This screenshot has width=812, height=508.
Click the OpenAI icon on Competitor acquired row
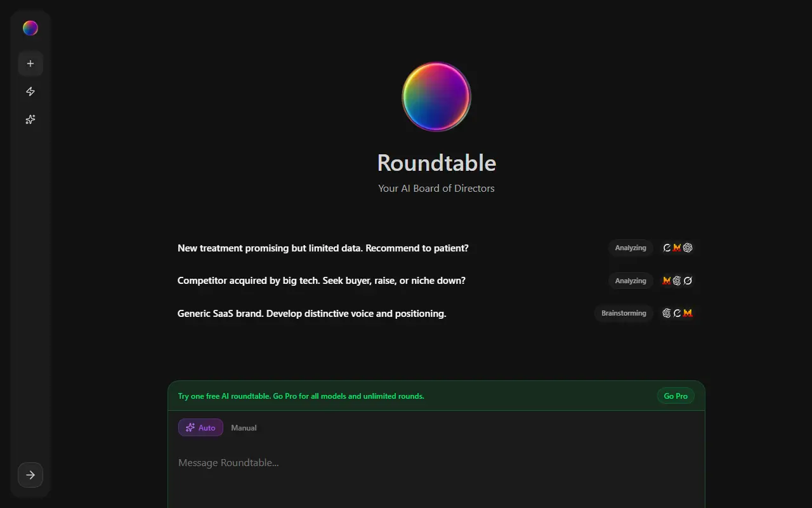click(677, 281)
